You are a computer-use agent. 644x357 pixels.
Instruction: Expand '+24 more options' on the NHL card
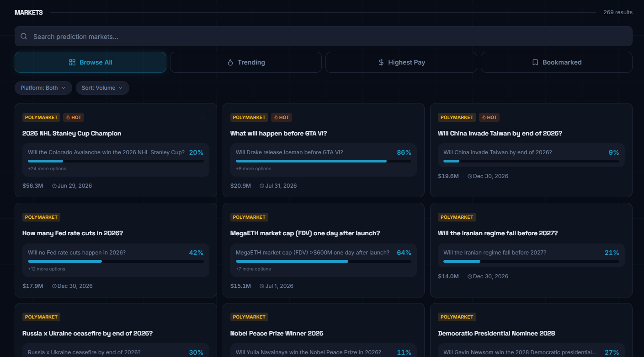pyautogui.click(x=46, y=168)
